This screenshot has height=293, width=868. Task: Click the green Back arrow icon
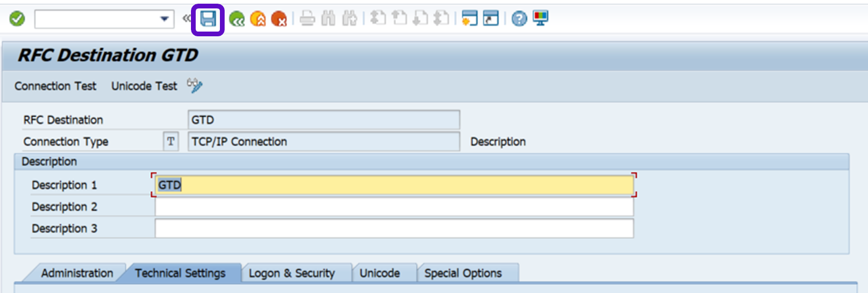pos(237,19)
